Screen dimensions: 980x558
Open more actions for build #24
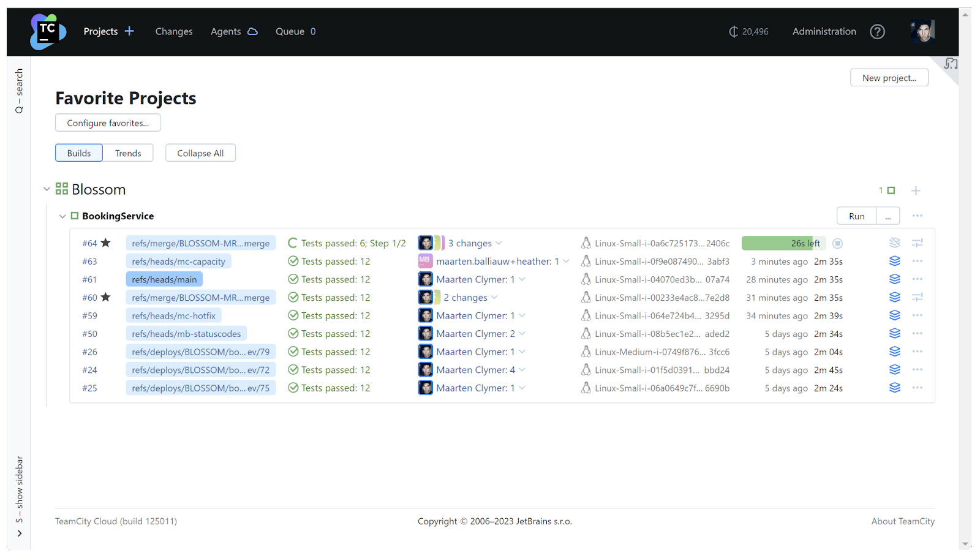click(x=917, y=369)
